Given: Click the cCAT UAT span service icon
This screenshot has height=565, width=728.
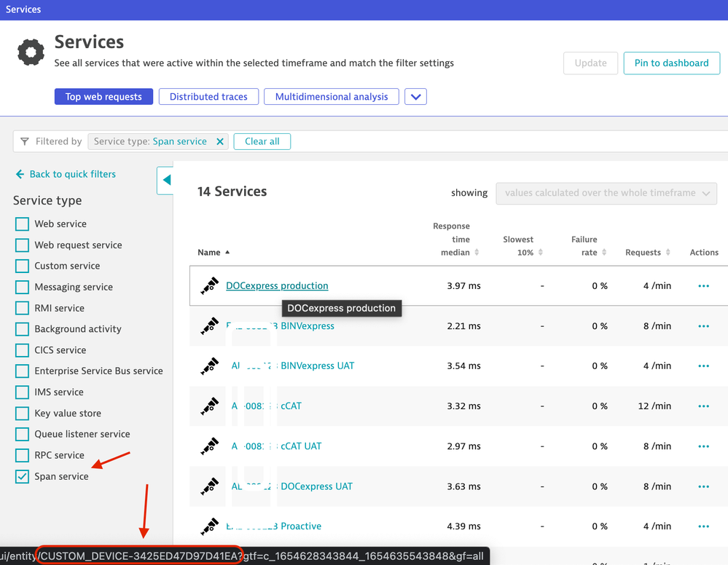Looking at the screenshot, I should click(210, 446).
